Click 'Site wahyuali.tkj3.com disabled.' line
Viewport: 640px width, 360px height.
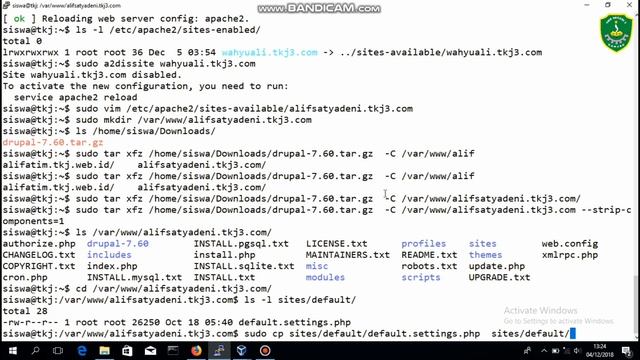pyautogui.click(x=92, y=75)
